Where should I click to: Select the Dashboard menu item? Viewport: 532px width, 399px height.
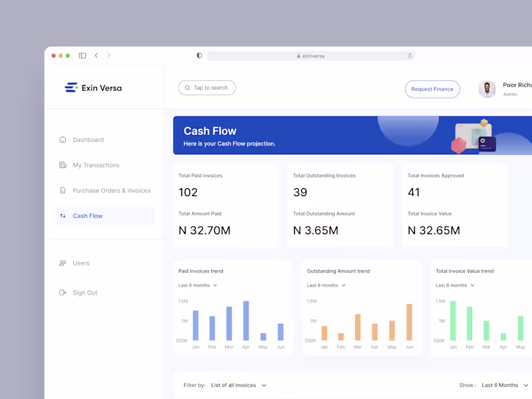tap(88, 140)
